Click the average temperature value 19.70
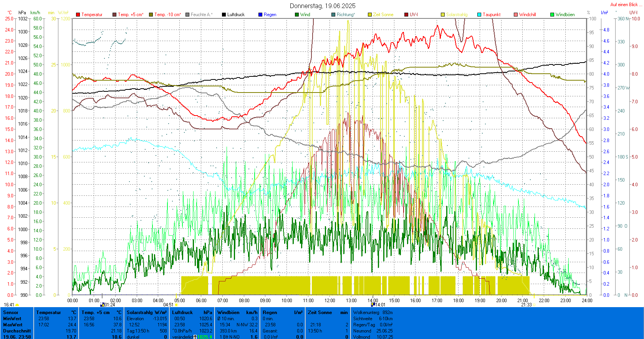The image size is (644, 339). [71, 331]
